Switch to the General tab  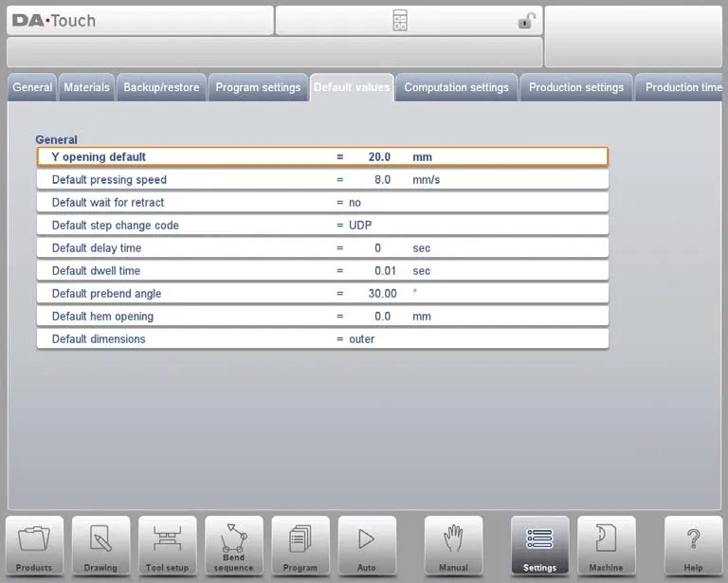click(x=32, y=87)
